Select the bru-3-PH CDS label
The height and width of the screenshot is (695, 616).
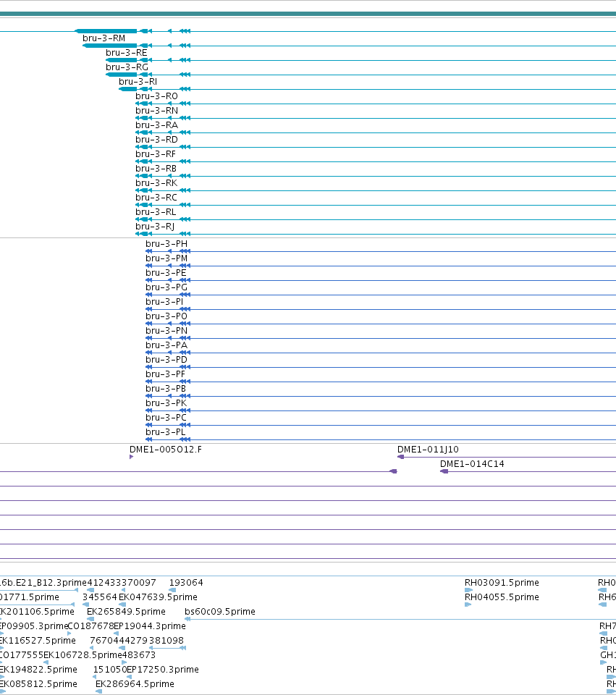(166, 244)
